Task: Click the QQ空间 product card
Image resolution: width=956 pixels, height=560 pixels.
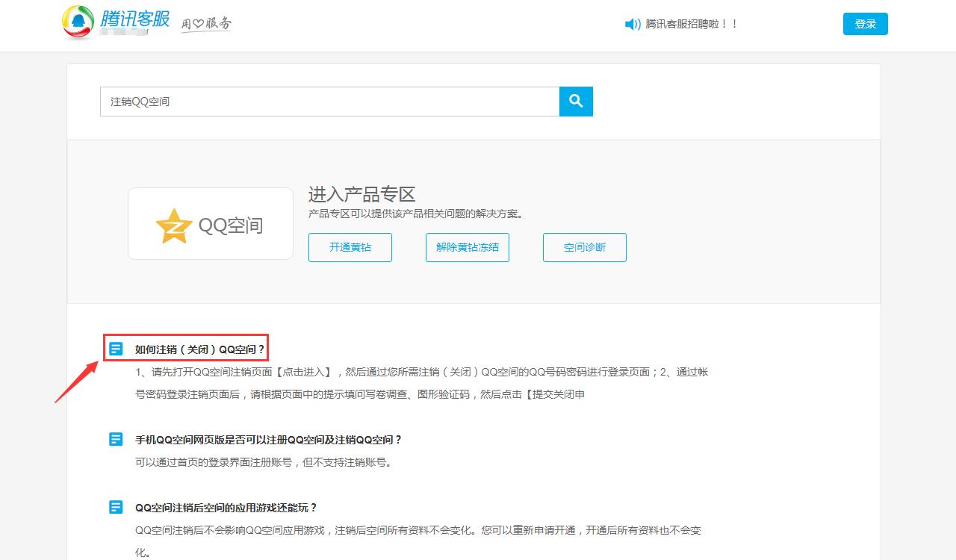Action: [x=210, y=223]
